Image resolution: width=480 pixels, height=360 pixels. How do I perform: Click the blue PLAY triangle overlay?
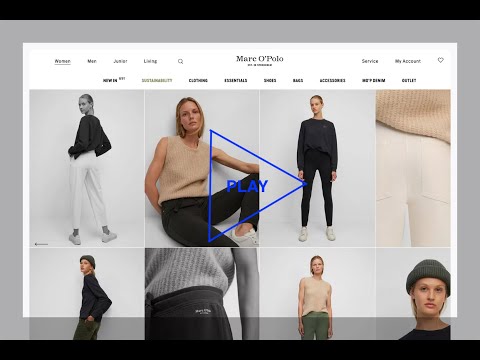[x=258, y=185]
